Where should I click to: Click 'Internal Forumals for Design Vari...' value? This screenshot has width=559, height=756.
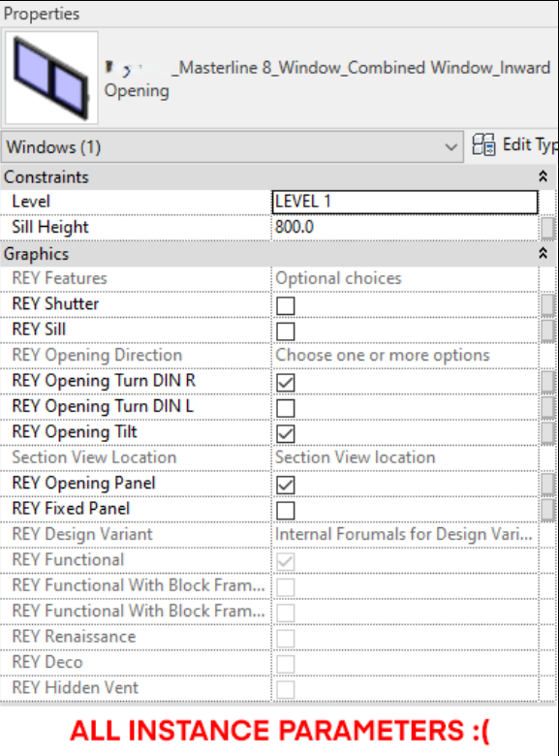point(404,534)
